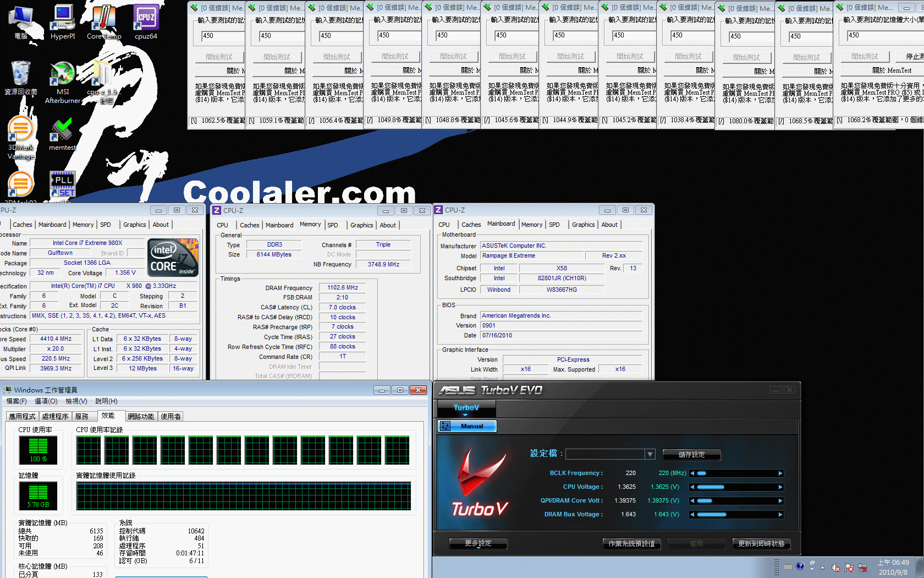Open Caches tab in CPU-Z Mainboard window
924x578 pixels.
coord(471,225)
